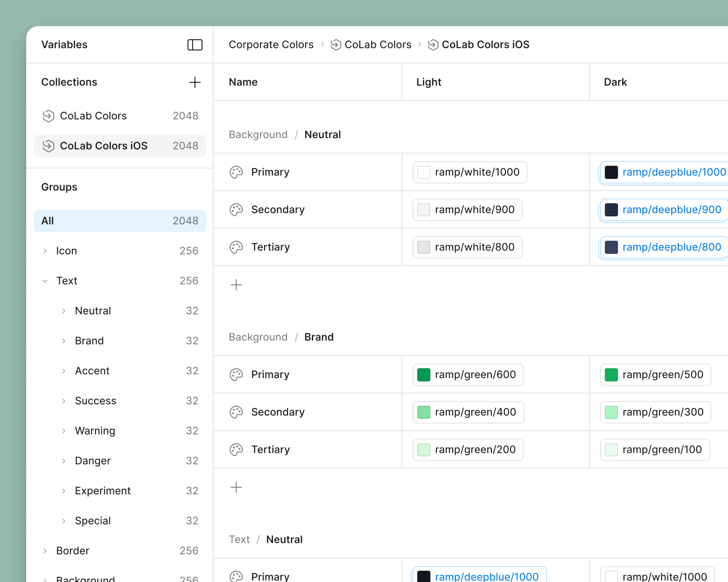Image resolution: width=728 pixels, height=582 pixels.
Task: Expand the Border group
Action: (x=45, y=551)
